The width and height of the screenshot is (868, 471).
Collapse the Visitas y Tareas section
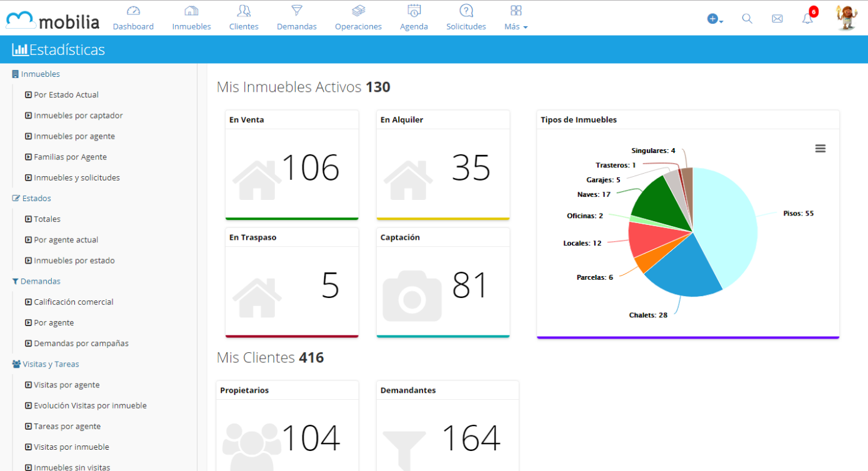point(50,364)
